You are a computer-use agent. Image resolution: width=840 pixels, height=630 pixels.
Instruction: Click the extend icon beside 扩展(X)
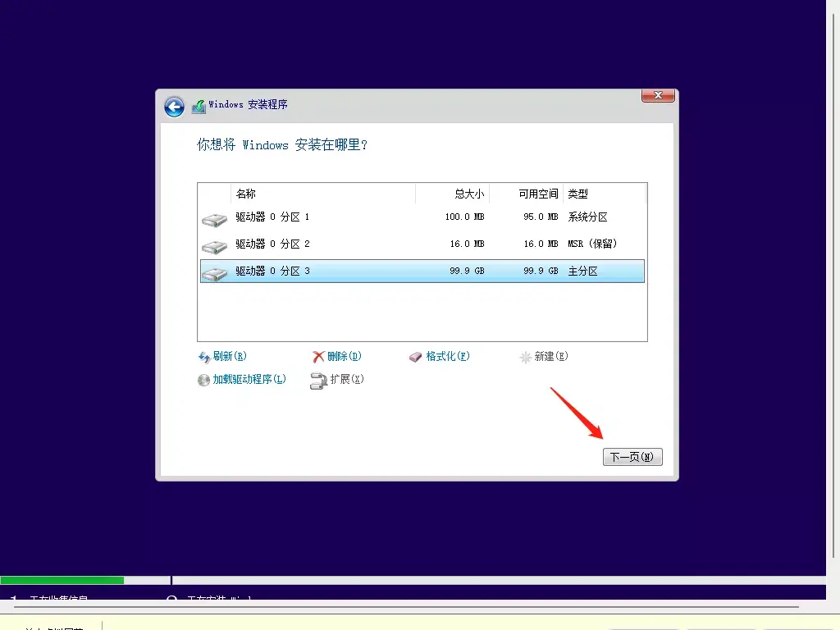point(318,381)
